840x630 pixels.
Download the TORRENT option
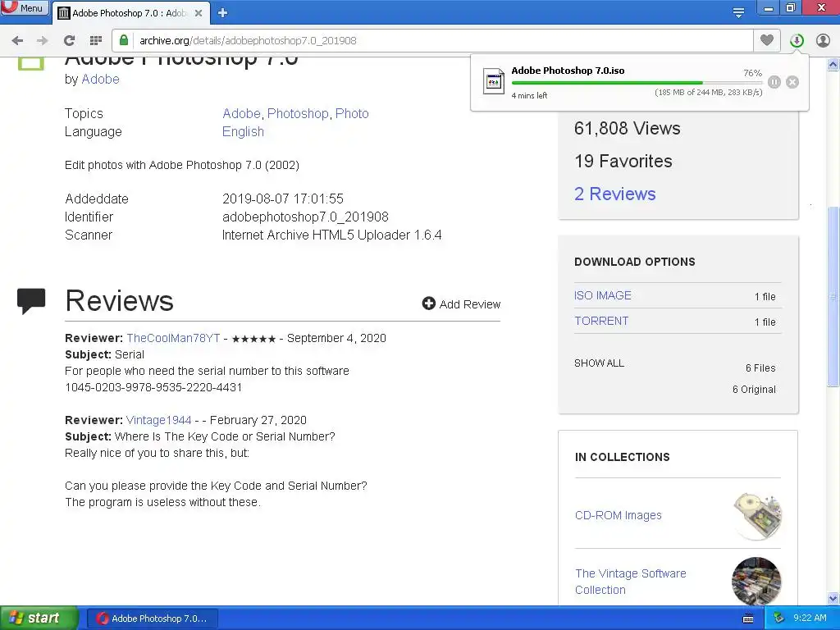click(x=601, y=321)
